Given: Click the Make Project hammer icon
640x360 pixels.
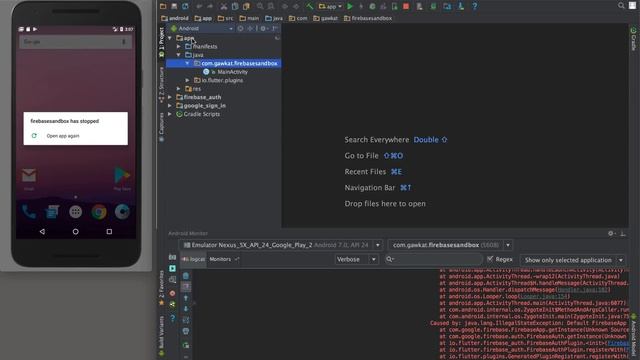Looking at the screenshot, I should (310, 6).
